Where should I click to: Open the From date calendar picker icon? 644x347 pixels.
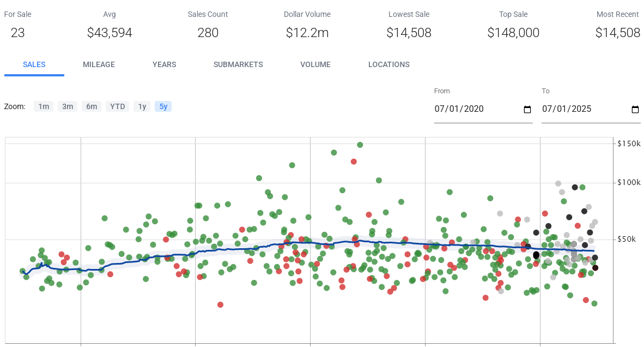(527, 109)
